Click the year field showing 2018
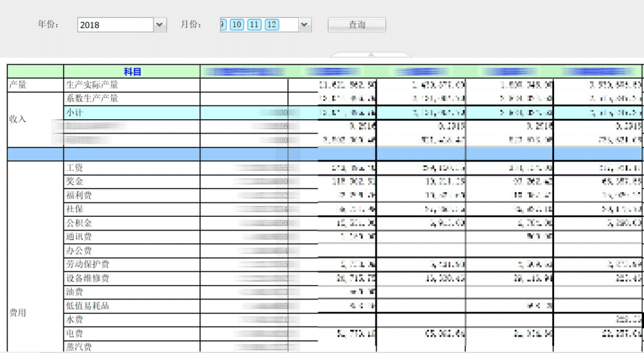Screen dimensions: 644x353 (116, 24)
